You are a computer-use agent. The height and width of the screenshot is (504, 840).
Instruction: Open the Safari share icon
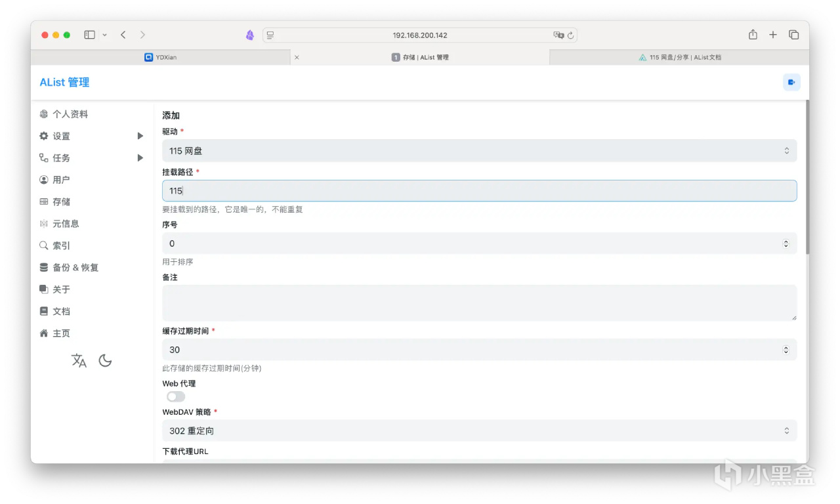[753, 35]
